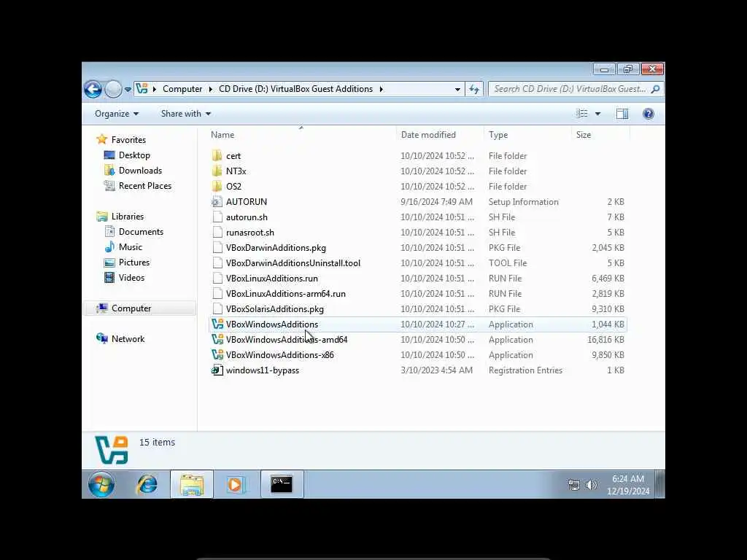The height and width of the screenshot is (560, 747).
Task: Switch to the Command Prompt taskbar window
Action: (x=282, y=484)
